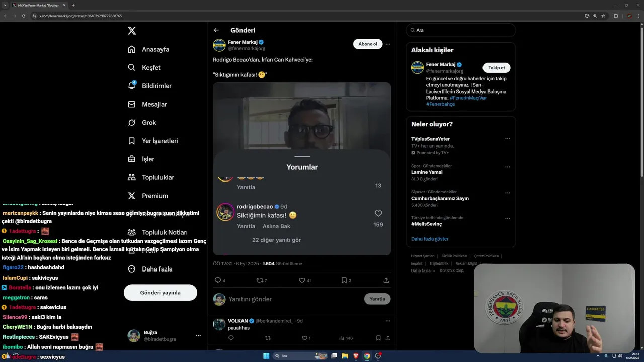Screen dimensions: 644x362
Task: Open Windows Start menu
Action: coord(266,356)
